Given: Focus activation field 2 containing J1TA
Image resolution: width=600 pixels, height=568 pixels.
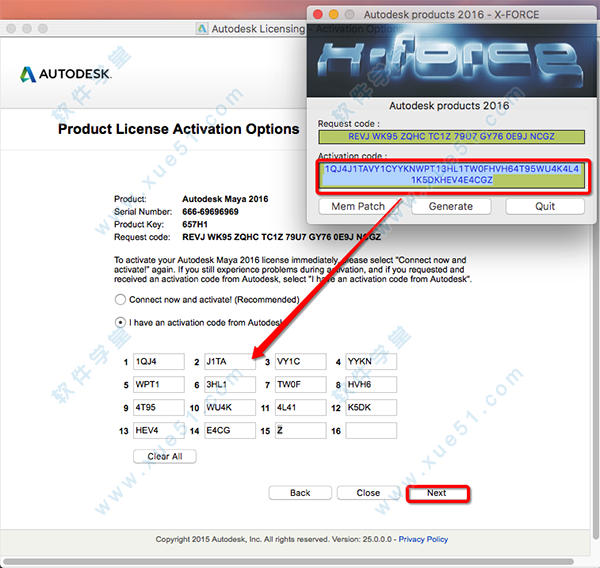Looking at the screenshot, I should (230, 362).
